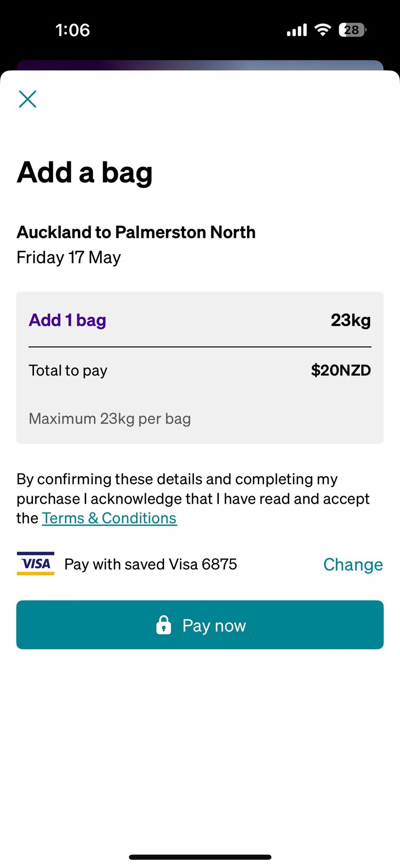The image size is (400, 868).
Task: Change the saved payment card
Action: [353, 564]
